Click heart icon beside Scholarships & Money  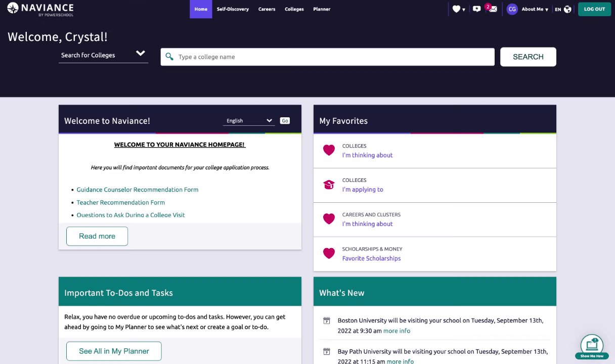coord(329,253)
